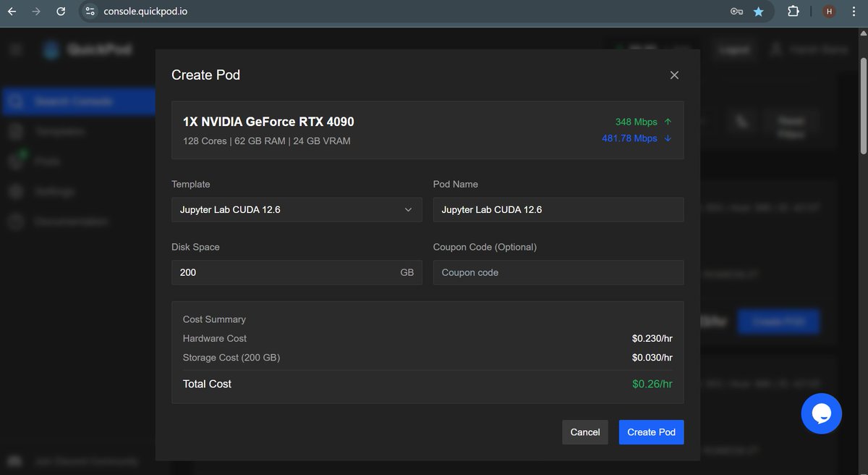View site information icon in address bar

pos(90,12)
